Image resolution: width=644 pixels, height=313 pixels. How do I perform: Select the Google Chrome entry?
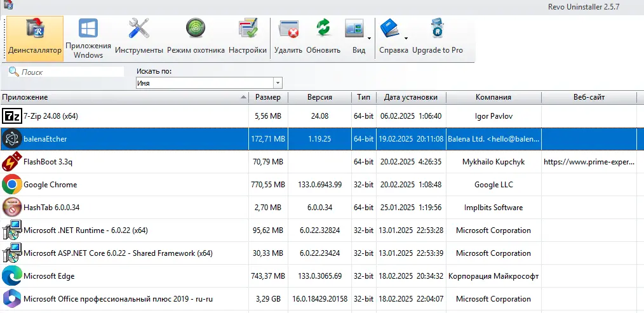[x=50, y=185]
